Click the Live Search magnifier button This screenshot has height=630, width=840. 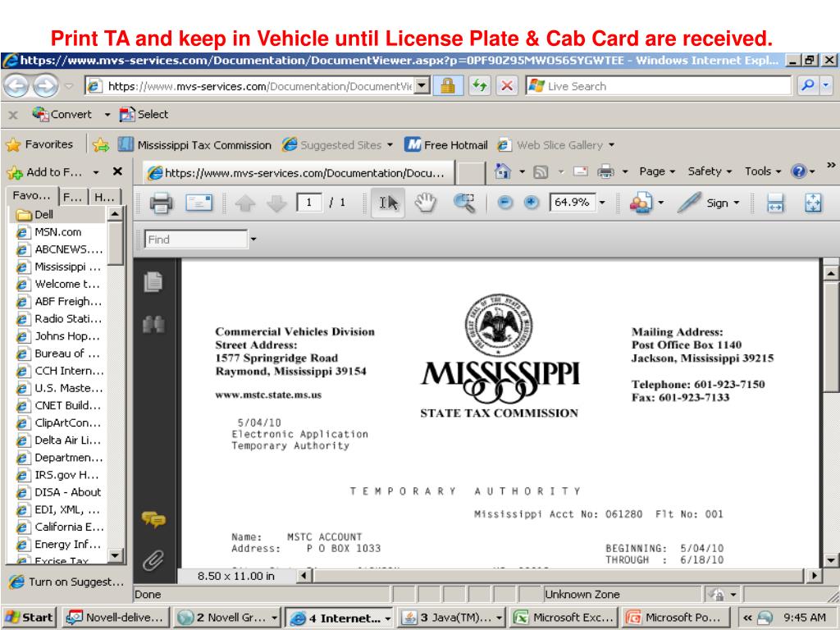[x=807, y=85]
